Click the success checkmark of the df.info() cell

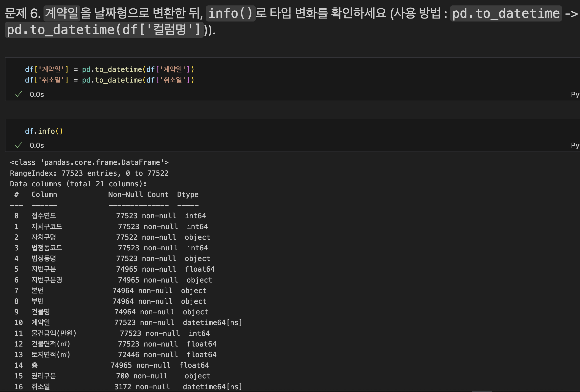(x=19, y=145)
